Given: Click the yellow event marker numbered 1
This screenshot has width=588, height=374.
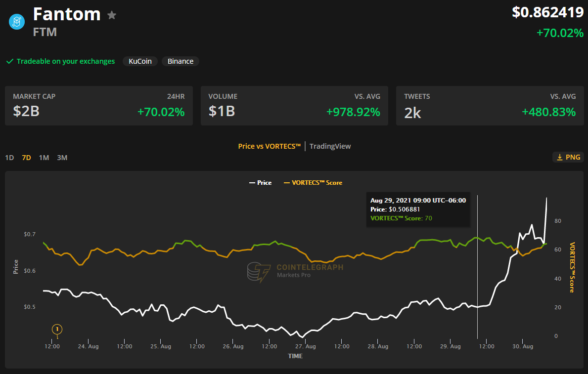Looking at the screenshot, I should tap(57, 330).
